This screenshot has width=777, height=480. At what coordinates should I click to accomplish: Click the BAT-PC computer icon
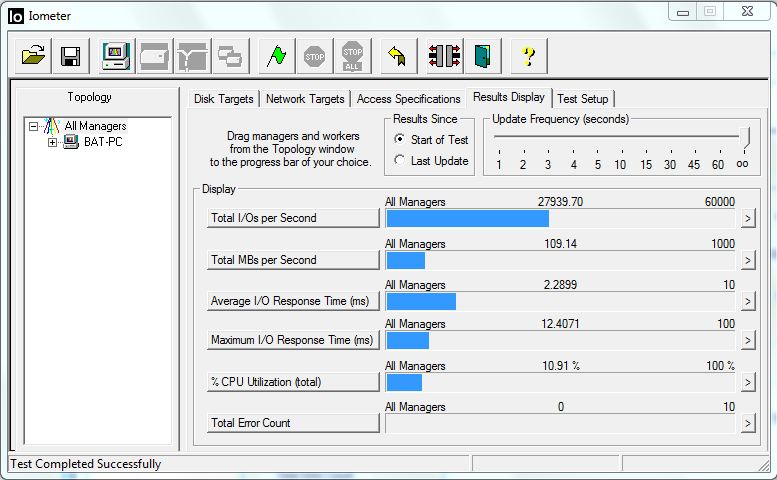click(x=71, y=142)
